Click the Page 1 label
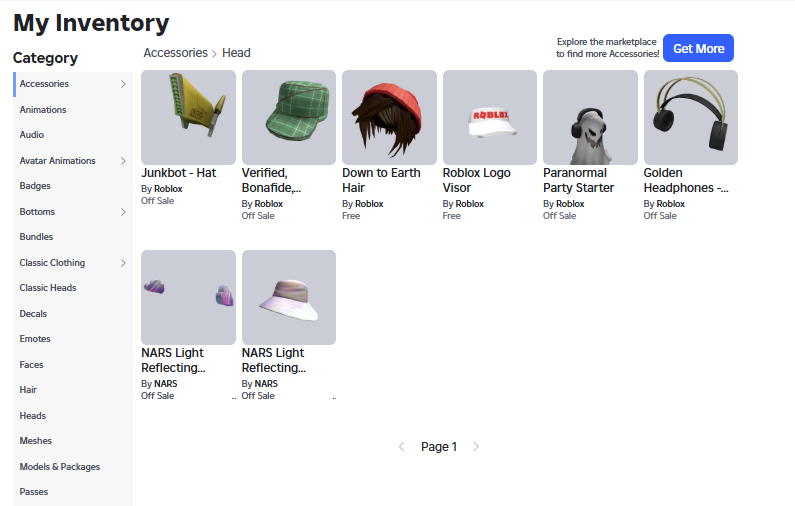 pyautogui.click(x=439, y=447)
